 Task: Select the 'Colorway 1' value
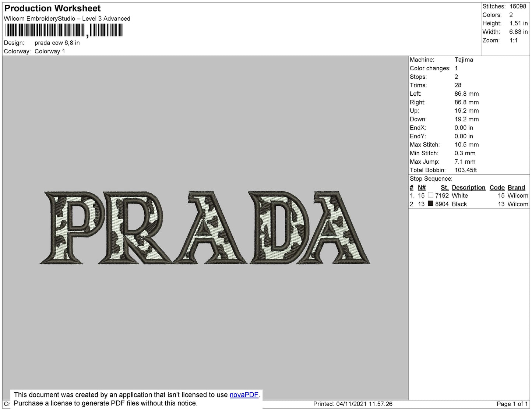point(50,51)
